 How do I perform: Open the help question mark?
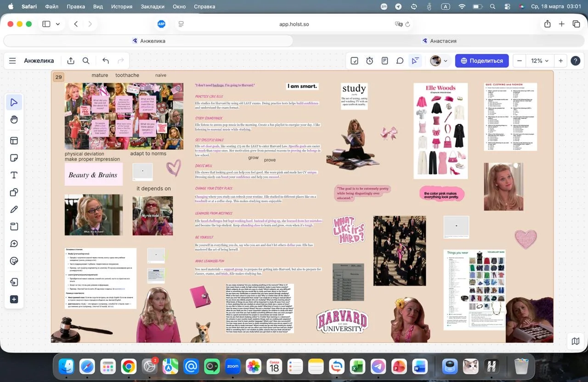(575, 61)
